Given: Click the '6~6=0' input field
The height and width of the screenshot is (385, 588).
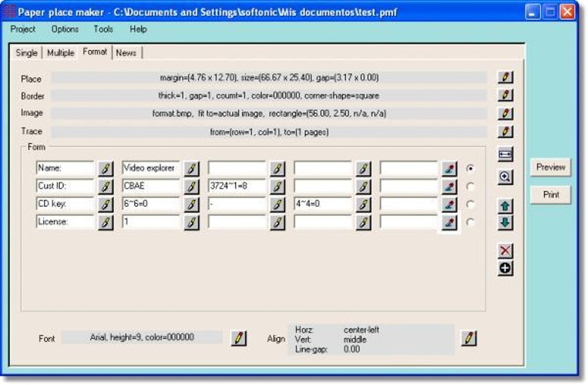Looking at the screenshot, I should pyautogui.click(x=151, y=204).
